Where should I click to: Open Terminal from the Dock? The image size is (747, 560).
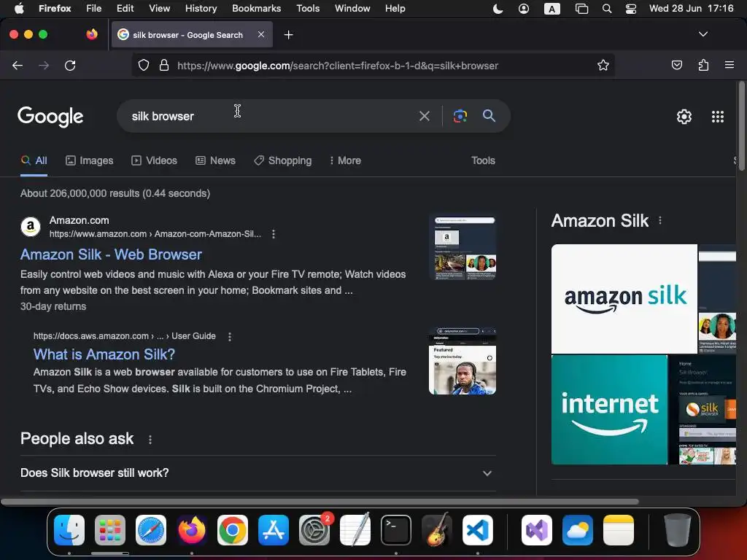(x=396, y=530)
